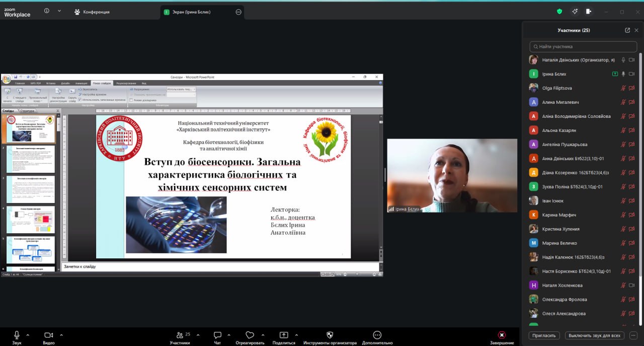Close the Участники panel
The height and width of the screenshot is (346, 644).
tap(636, 30)
